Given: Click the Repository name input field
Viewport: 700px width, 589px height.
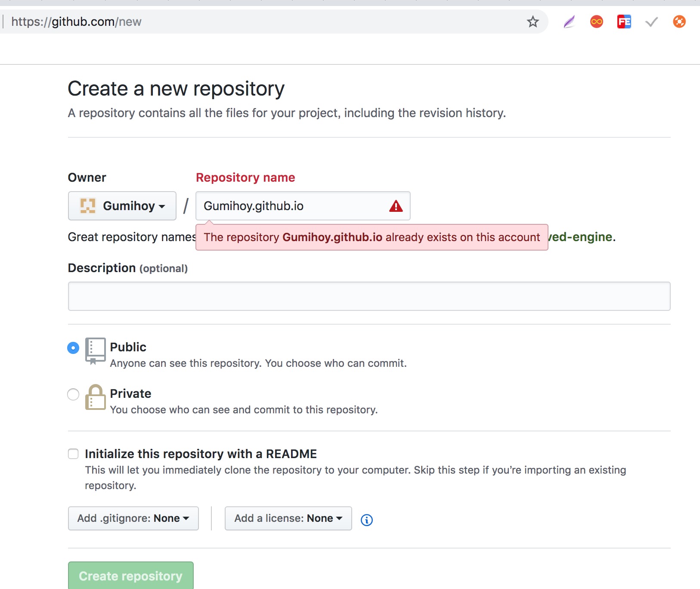Looking at the screenshot, I should pyautogui.click(x=303, y=206).
